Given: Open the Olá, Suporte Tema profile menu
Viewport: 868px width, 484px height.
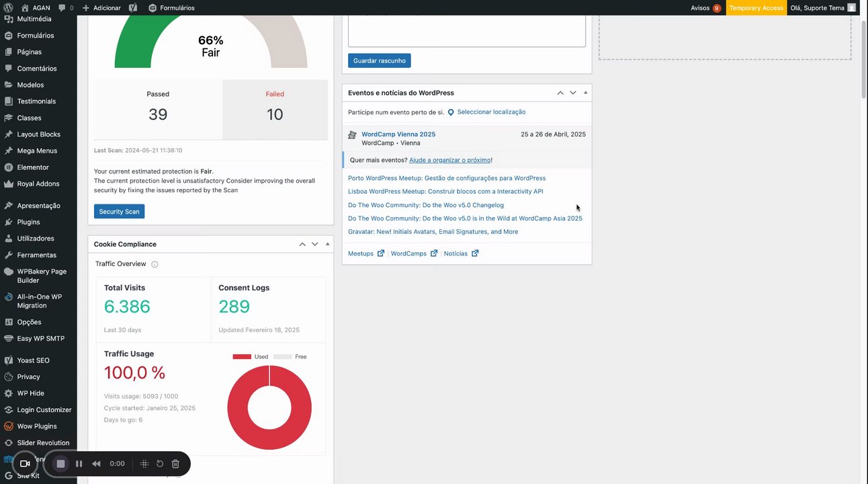Looking at the screenshot, I should click(x=823, y=7).
